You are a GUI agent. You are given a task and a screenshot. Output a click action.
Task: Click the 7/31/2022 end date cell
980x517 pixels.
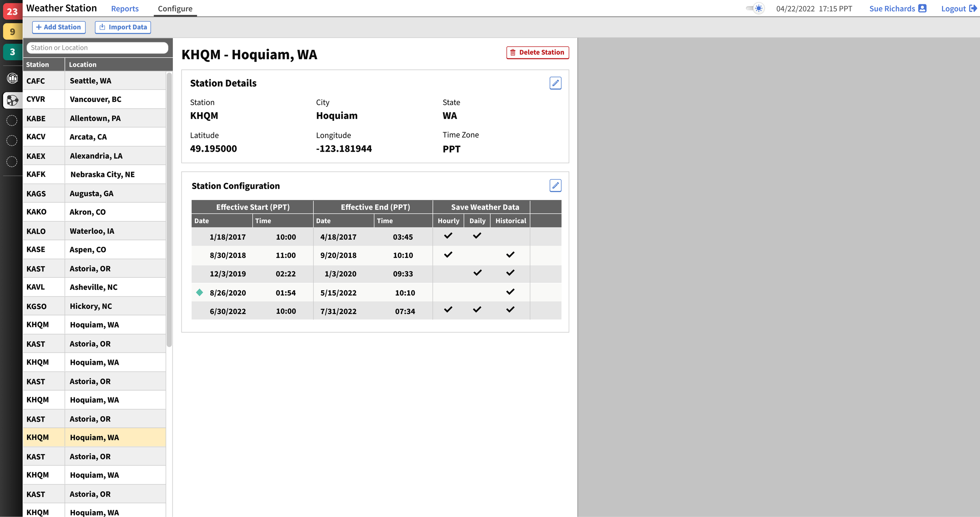pos(338,311)
